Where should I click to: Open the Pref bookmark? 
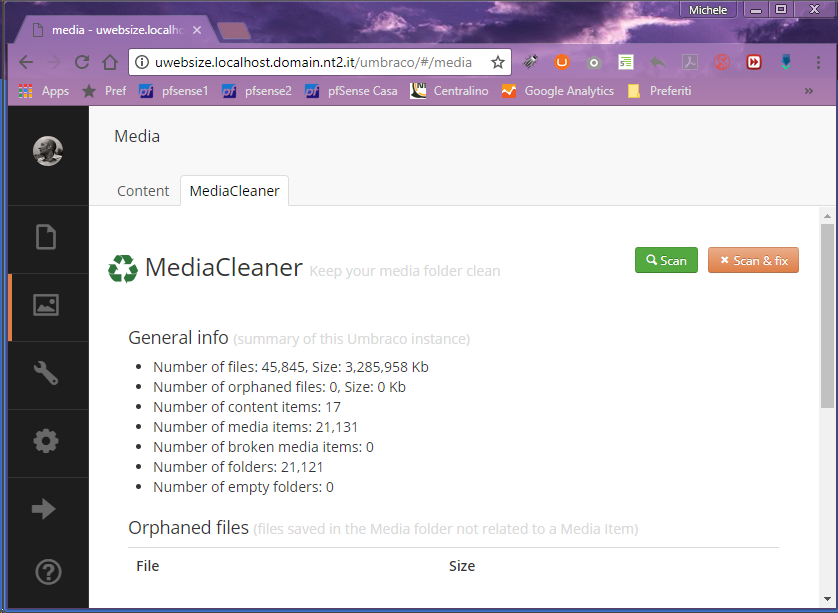[x=104, y=91]
